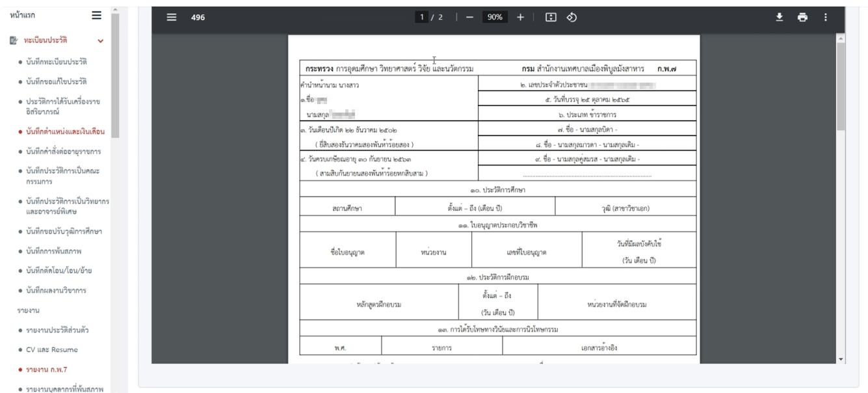Click the ก.พ.๗ label in the form header
This screenshot has height=393, width=868.
(666, 68)
